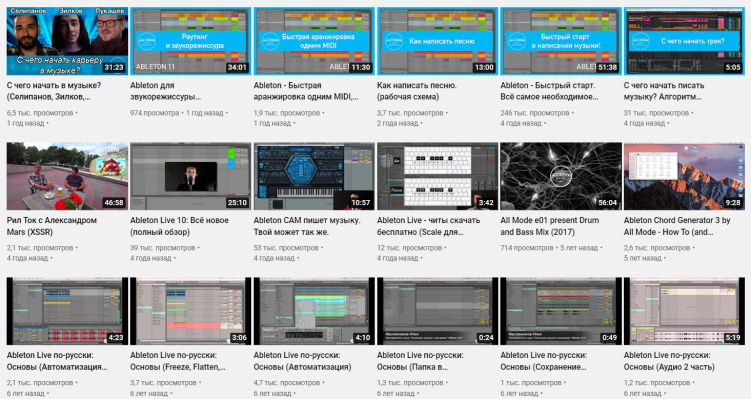Play the 56:04 black-and-white mix thumbnail
The height and width of the screenshot is (399, 751).
click(x=561, y=176)
